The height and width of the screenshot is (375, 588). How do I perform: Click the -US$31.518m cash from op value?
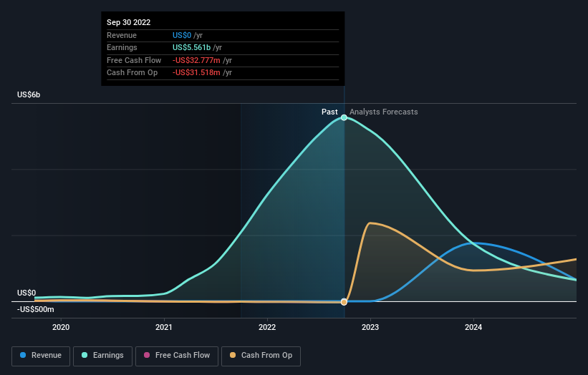(x=196, y=73)
